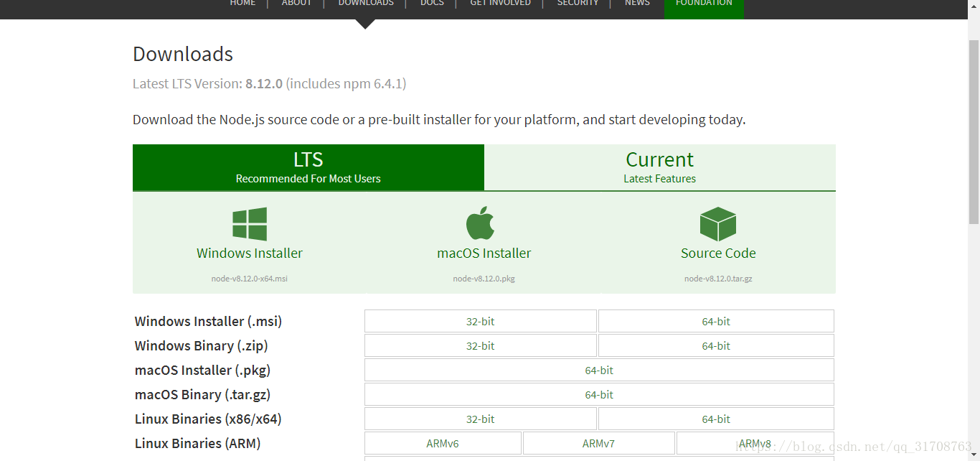Download Windows Binary (.zip) 64-bit
The height and width of the screenshot is (461, 980).
click(716, 345)
